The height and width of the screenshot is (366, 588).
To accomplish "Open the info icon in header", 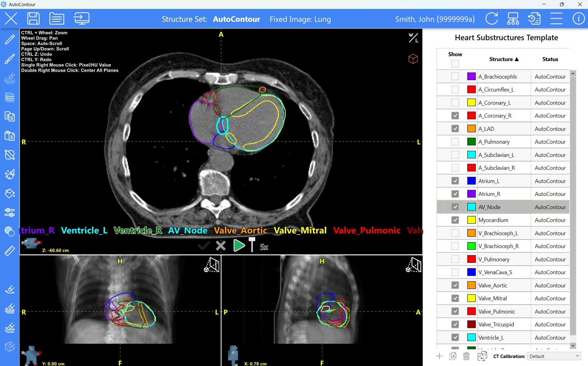I will (578, 19).
